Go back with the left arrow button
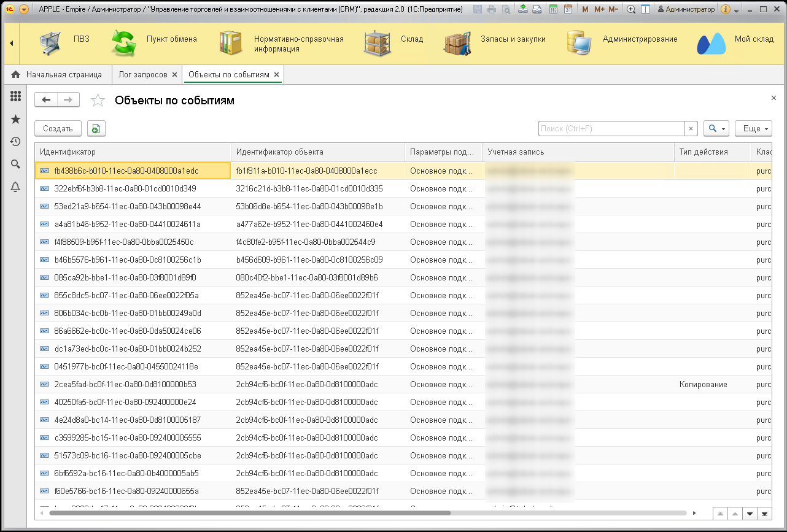The image size is (787, 532). pyautogui.click(x=46, y=100)
